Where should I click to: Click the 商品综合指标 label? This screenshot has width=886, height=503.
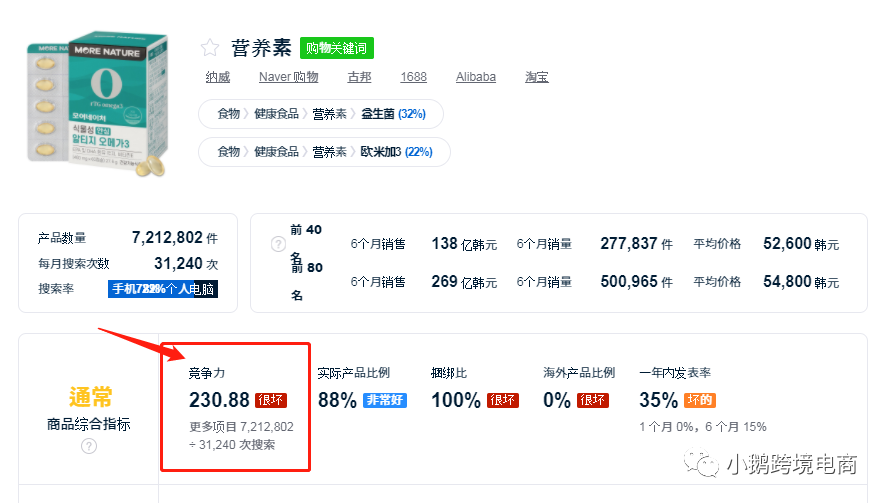(x=89, y=424)
